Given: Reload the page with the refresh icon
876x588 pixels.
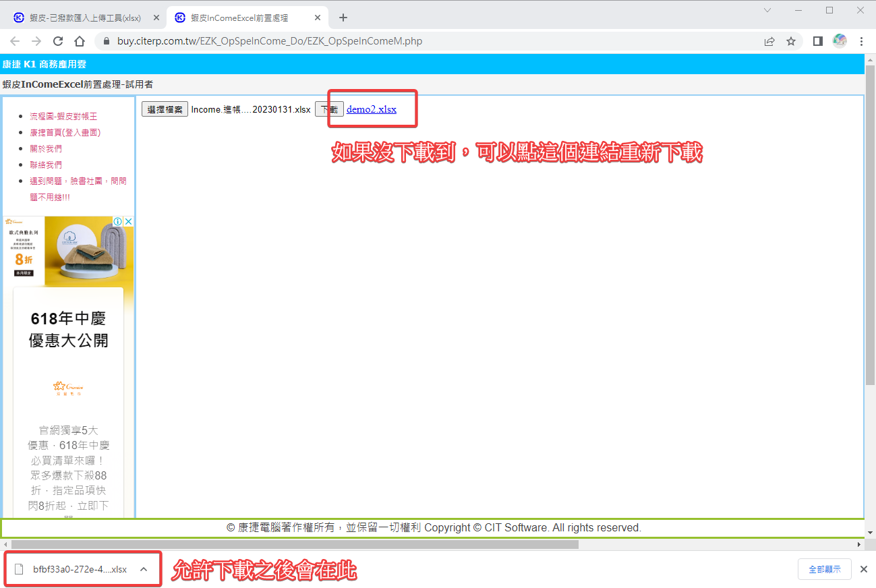Looking at the screenshot, I should (58, 41).
